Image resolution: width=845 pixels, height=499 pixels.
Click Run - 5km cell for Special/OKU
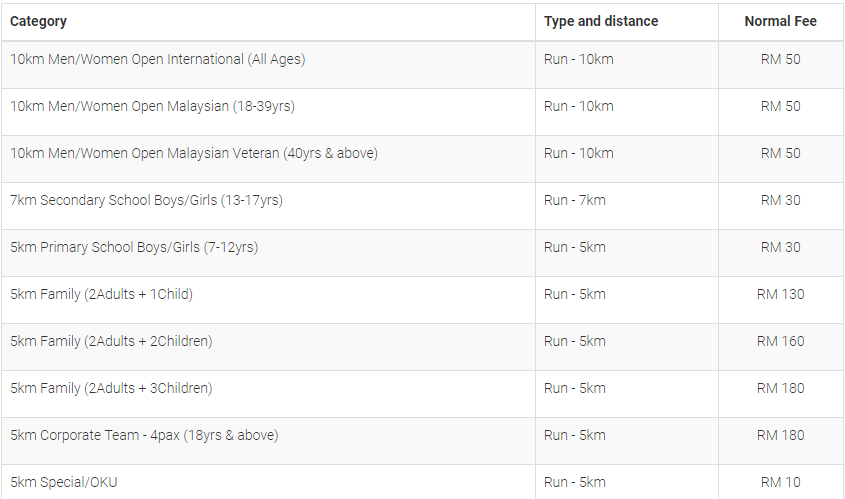(574, 482)
